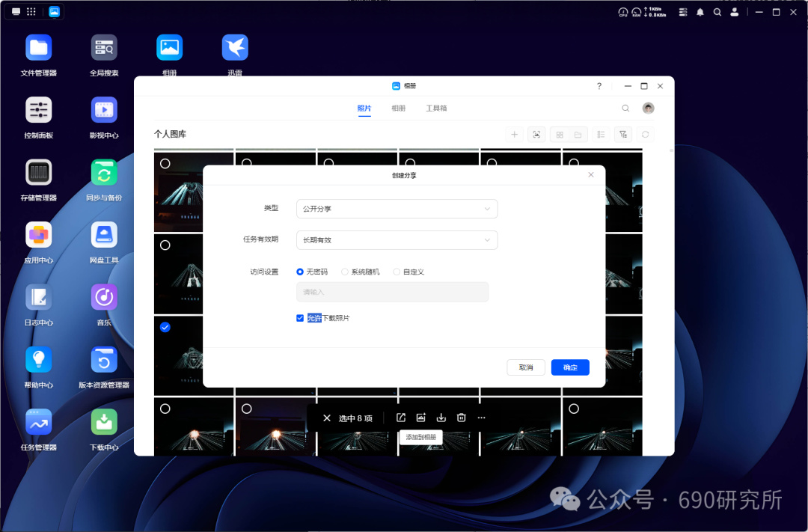
Task: Open the filter icon in gallery toolbar
Action: [623, 135]
